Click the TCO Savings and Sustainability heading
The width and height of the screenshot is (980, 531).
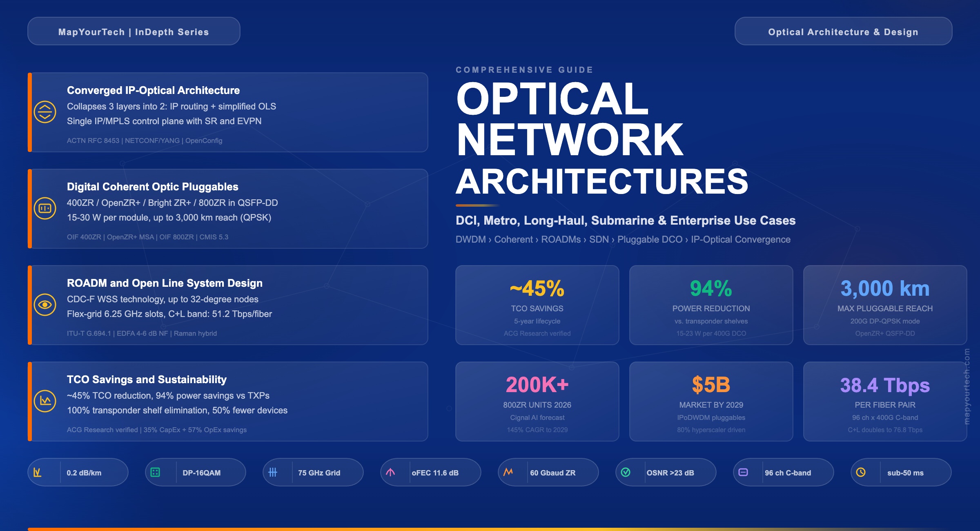pyautogui.click(x=147, y=379)
